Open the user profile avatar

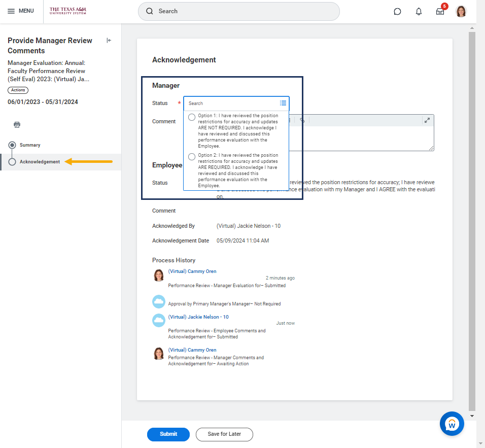click(461, 11)
